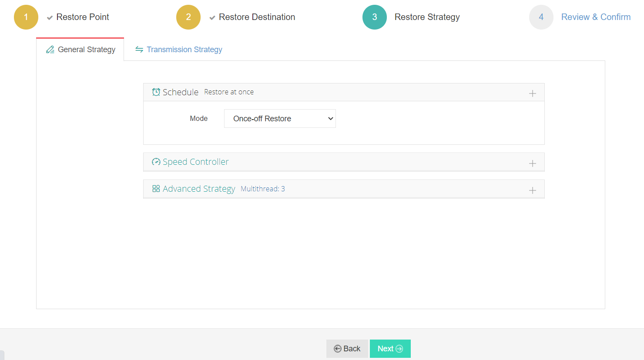
Task: Click the Back button
Action: [x=347, y=349]
